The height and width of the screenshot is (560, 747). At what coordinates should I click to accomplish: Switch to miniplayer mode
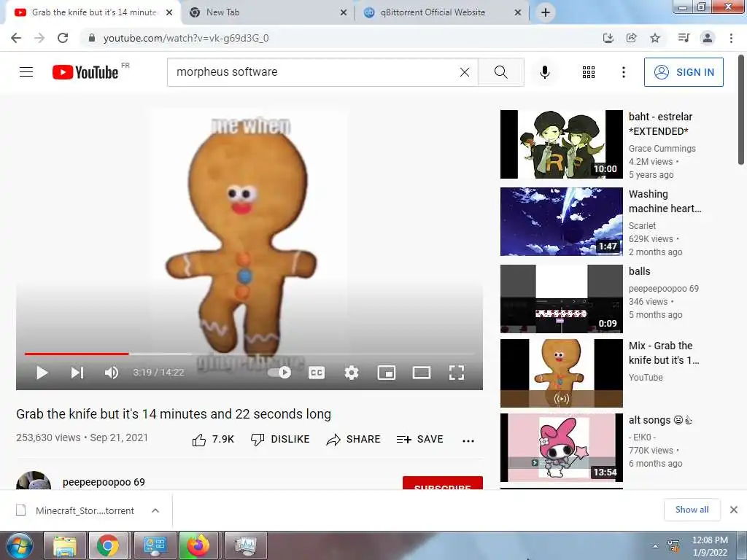tap(387, 373)
